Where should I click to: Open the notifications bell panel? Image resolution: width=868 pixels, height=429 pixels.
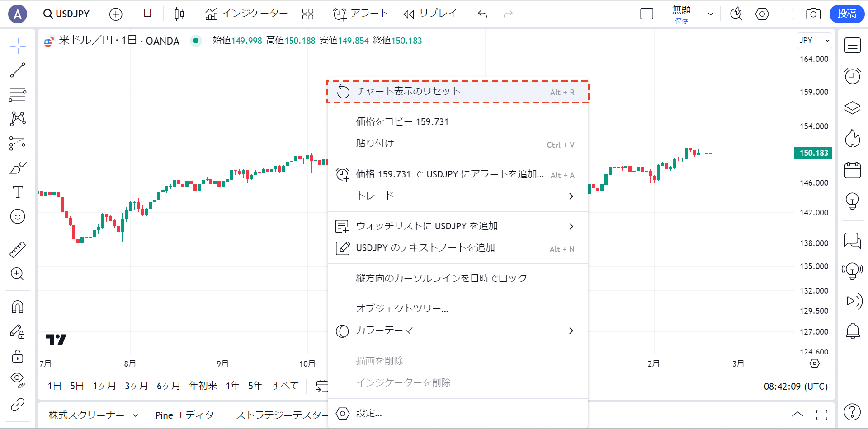pyautogui.click(x=853, y=331)
